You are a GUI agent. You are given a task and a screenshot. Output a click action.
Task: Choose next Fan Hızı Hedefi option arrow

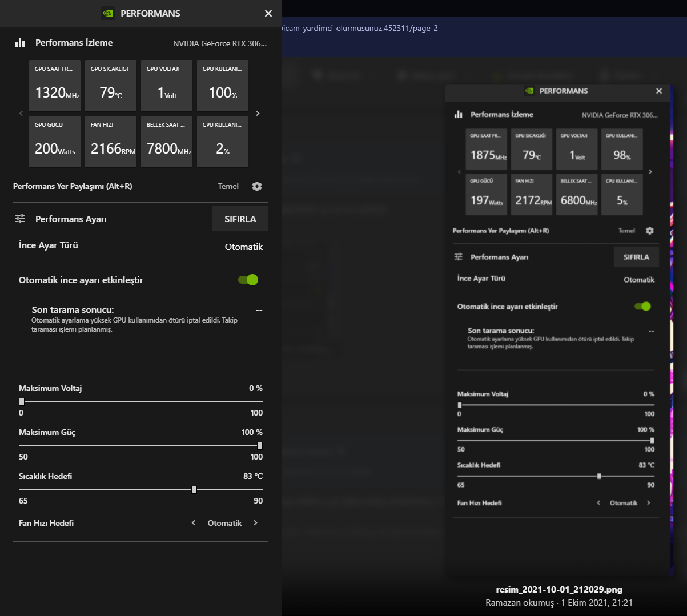coord(255,523)
